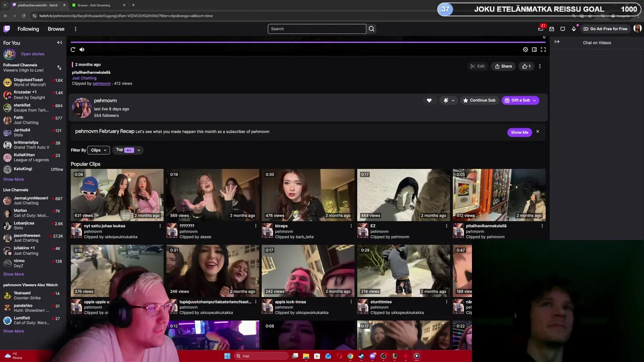Go back in browser history

[6, 16]
